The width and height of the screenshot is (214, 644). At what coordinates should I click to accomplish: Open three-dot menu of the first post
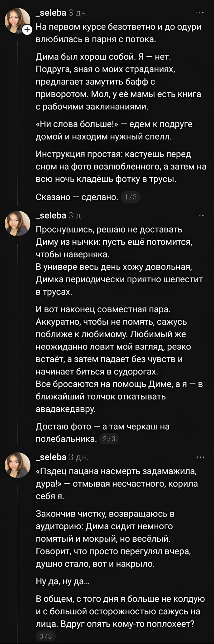200,13
